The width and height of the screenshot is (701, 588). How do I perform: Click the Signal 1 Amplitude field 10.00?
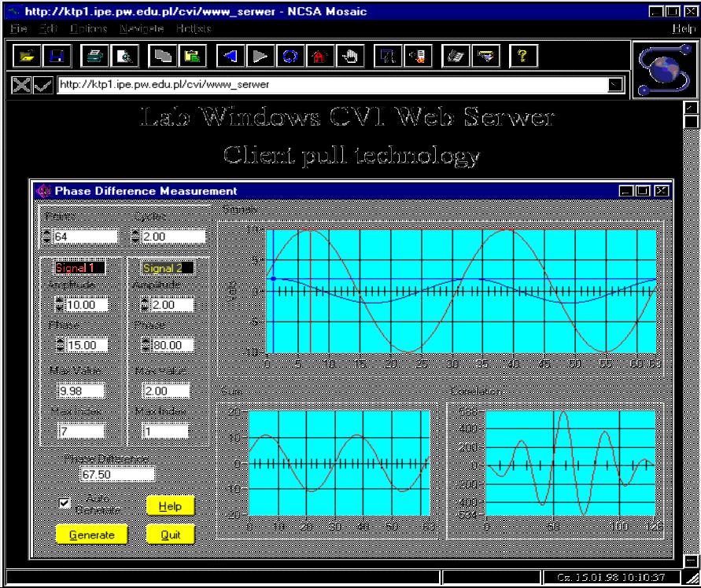[87, 305]
